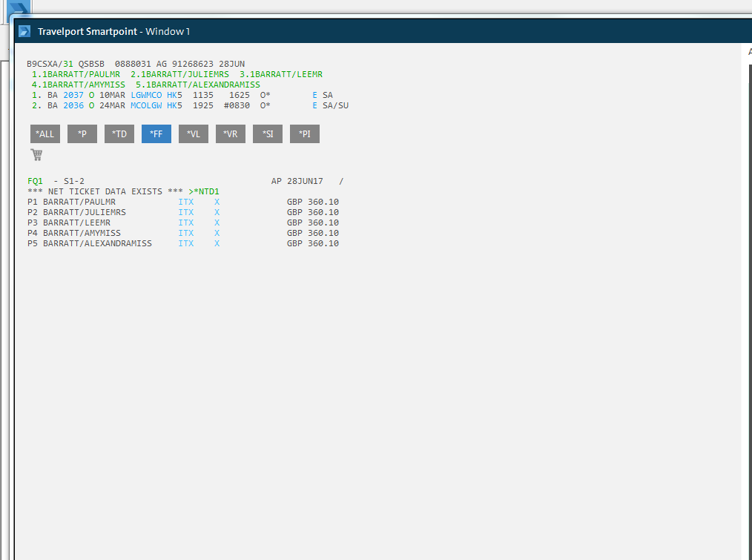Click ITX on the BARRATT/AMYMISS row

186,233
